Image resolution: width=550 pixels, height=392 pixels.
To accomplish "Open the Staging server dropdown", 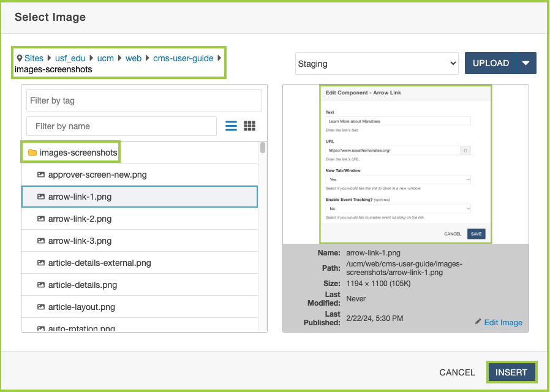I will coord(377,64).
